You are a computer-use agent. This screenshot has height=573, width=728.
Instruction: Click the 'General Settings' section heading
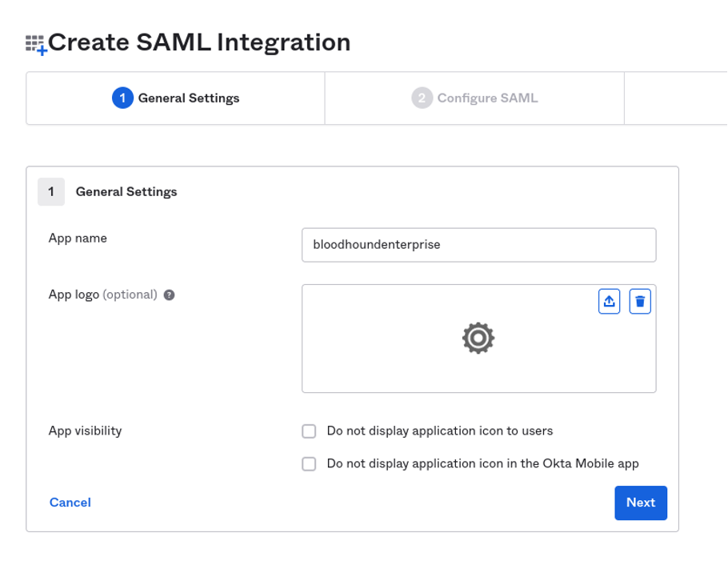126,192
